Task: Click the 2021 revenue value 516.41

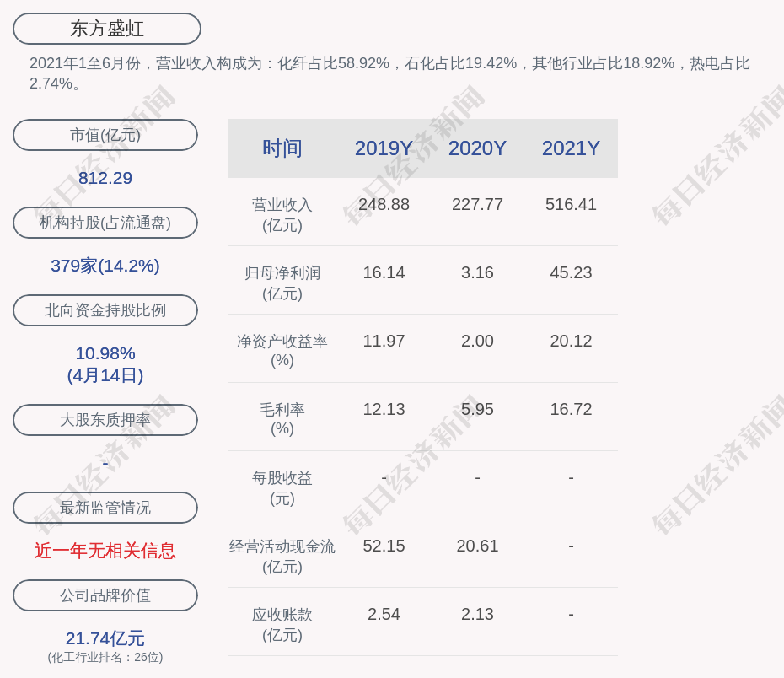Action: [571, 205]
